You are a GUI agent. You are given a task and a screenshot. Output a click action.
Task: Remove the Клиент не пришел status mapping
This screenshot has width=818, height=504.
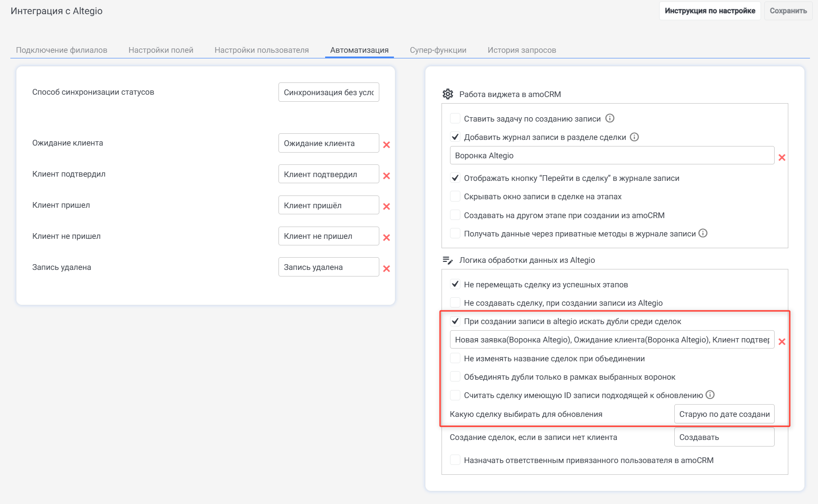click(x=386, y=238)
